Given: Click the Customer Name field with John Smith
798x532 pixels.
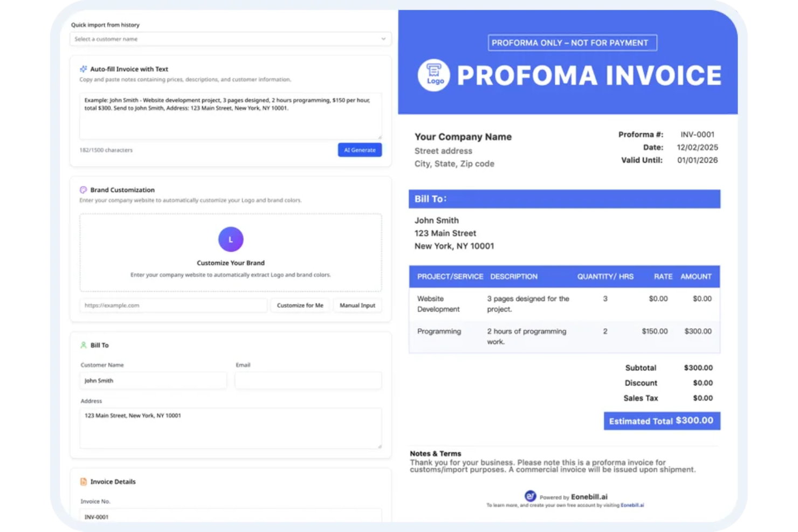Looking at the screenshot, I should coord(153,381).
